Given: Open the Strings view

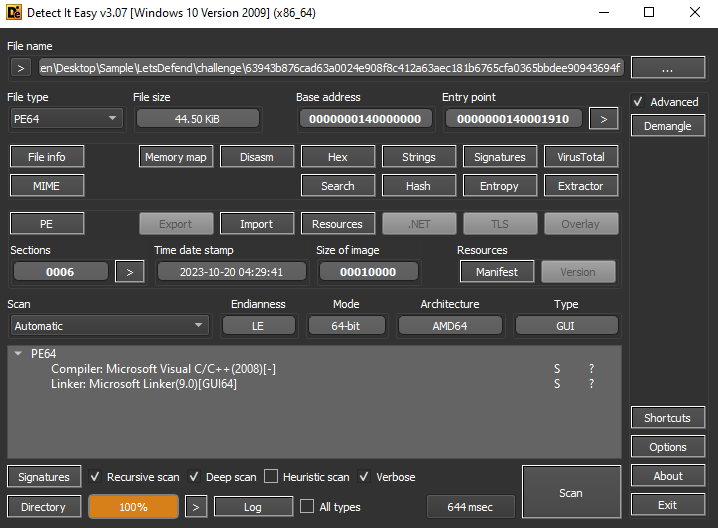Looking at the screenshot, I should [418, 157].
